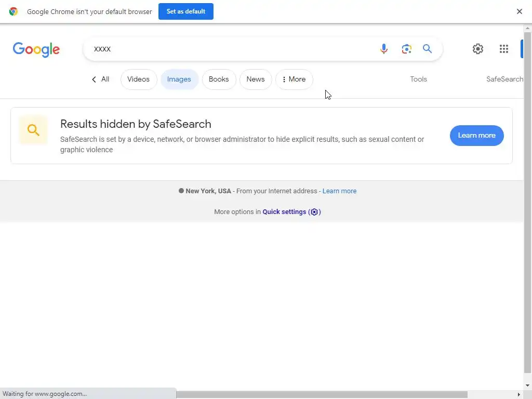
Task: Open the Tools options
Action: 418,79
